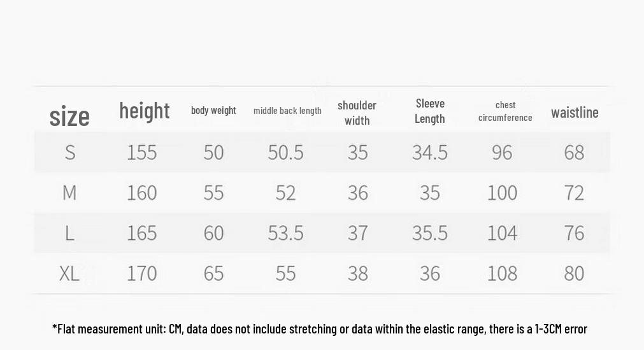Select the M size row label
The width and height of the screenshot is (644, 350).
[69, 193]
